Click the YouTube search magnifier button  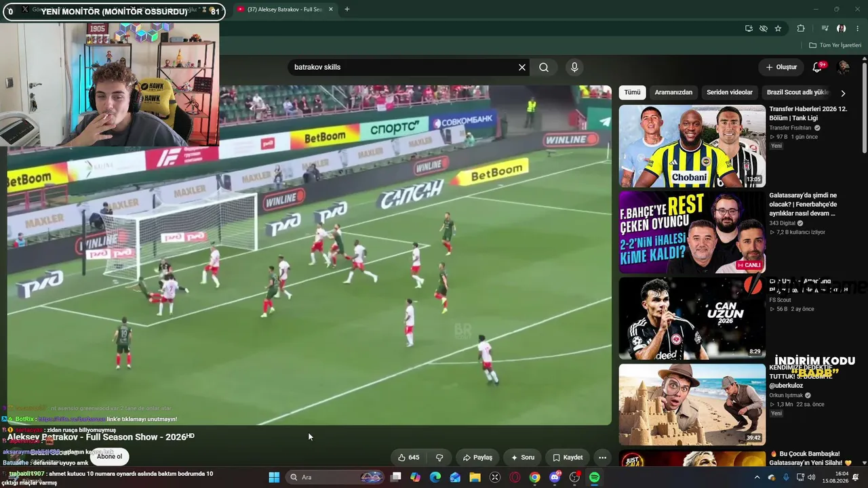click(544, 67)
